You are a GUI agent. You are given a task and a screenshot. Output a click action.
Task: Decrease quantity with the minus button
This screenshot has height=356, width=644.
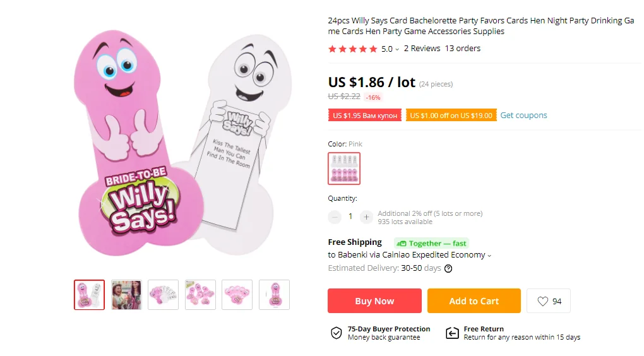tap(335, 217)
